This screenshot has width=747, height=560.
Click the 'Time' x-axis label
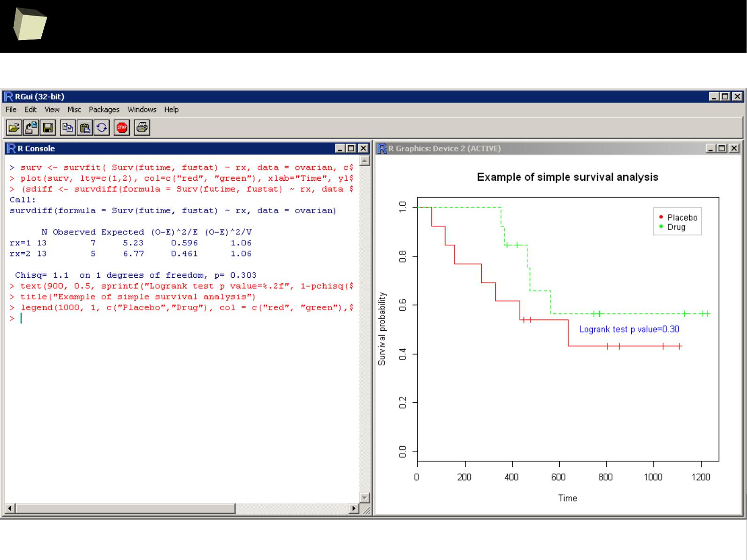tap(567, 498)
